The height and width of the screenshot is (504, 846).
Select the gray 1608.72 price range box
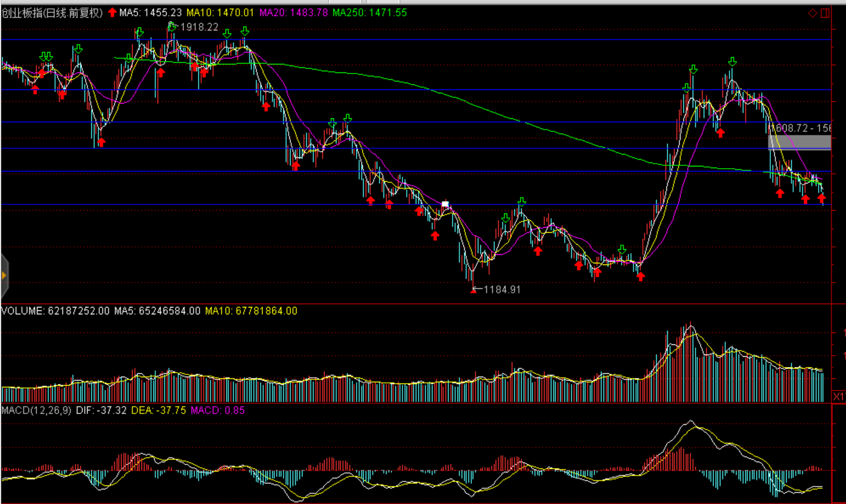pos(799,142)
